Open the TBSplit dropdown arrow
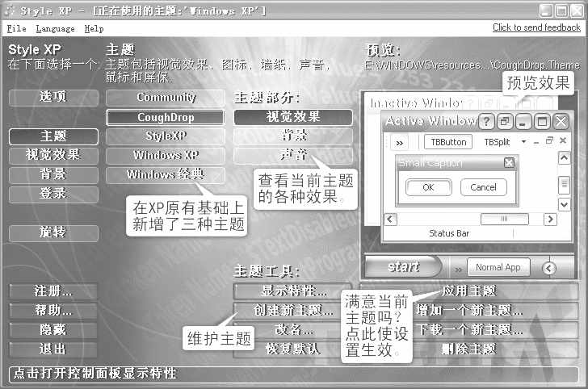The image size is (588, 389). pos(524,142)
